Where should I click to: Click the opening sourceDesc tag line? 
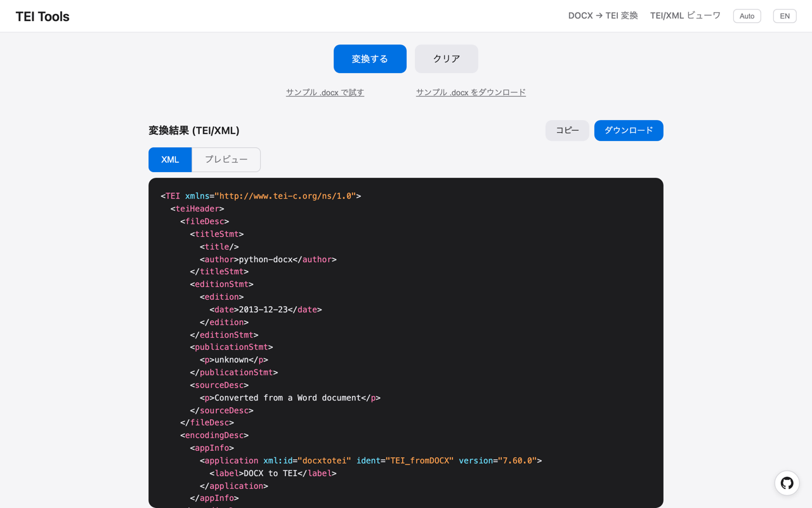pyautogui.click(x=219, y=385)
